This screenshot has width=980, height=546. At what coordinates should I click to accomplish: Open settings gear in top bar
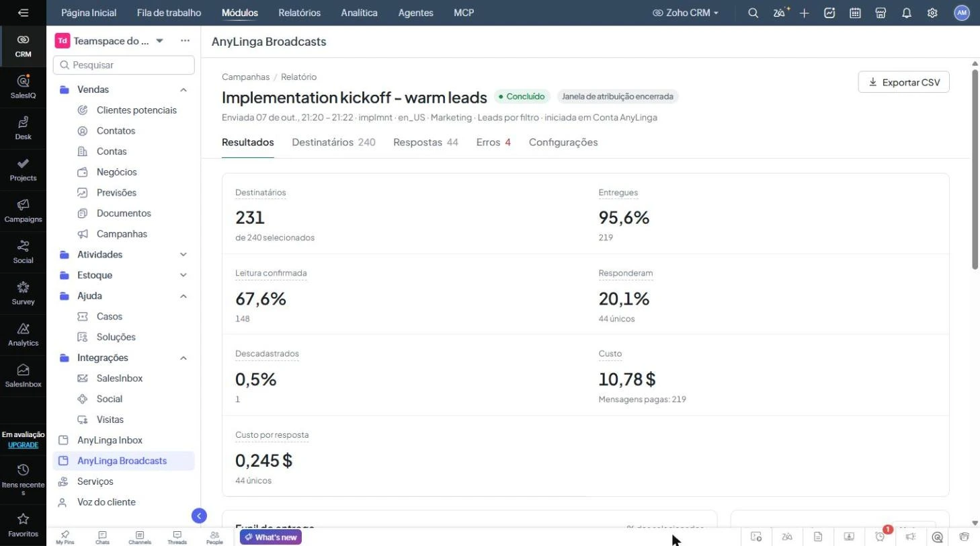tap(932, 13)
